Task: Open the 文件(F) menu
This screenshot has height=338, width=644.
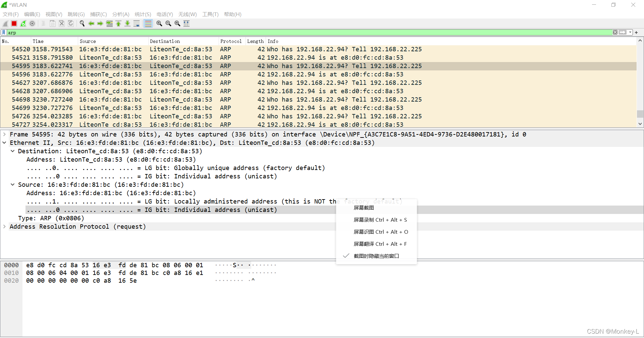Action: click(x=11, y=14)
